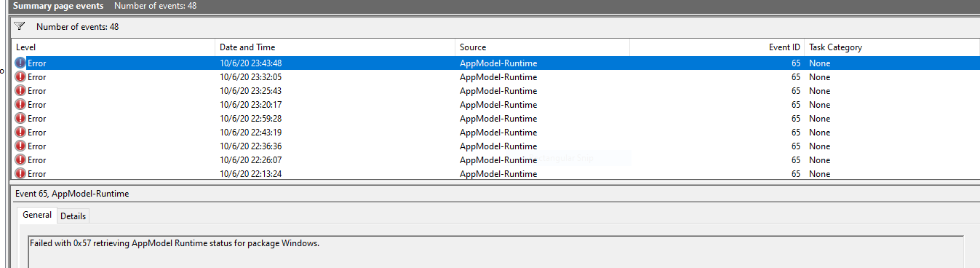The width and height of the screenshot is (980, 268).
Task: Click None category in 22:36:36 row
Action: [819, 146]
